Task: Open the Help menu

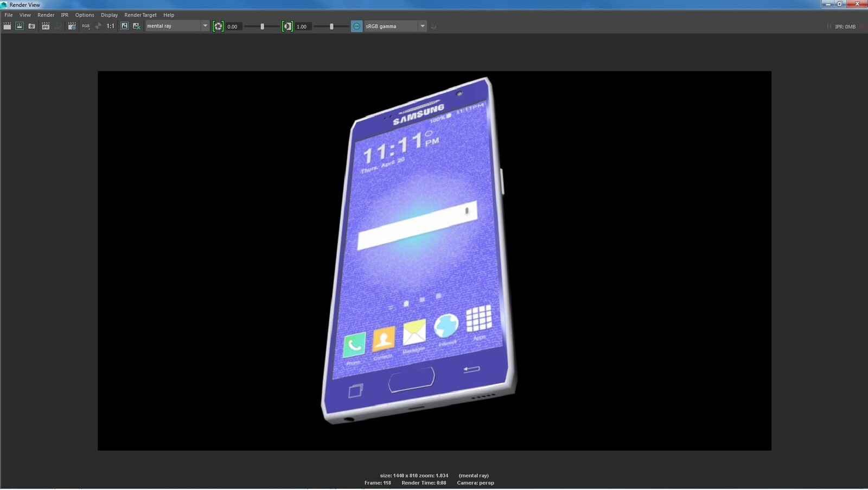Action: click(x=169, y=15)
